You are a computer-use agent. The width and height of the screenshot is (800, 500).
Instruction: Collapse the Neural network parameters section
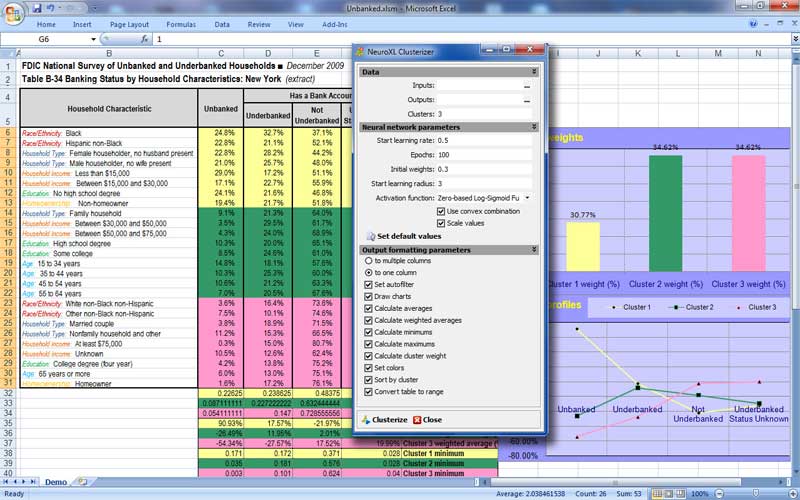[534, 127]
